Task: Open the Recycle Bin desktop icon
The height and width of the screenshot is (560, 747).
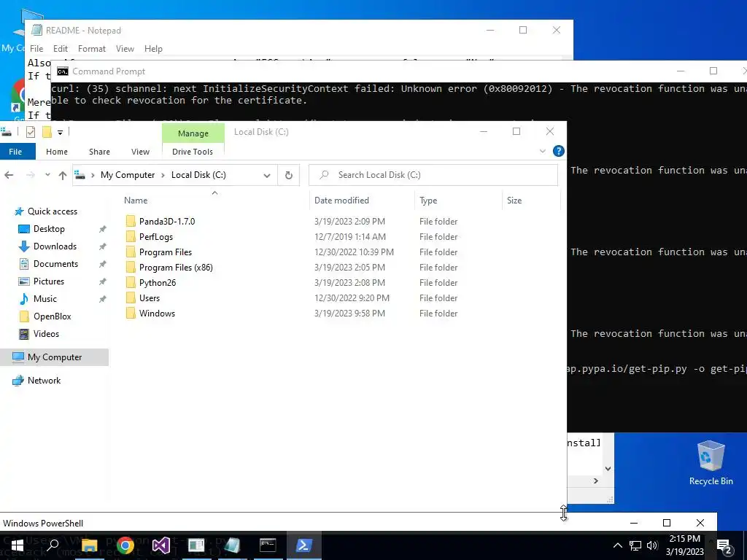Action: pos(711,463)
